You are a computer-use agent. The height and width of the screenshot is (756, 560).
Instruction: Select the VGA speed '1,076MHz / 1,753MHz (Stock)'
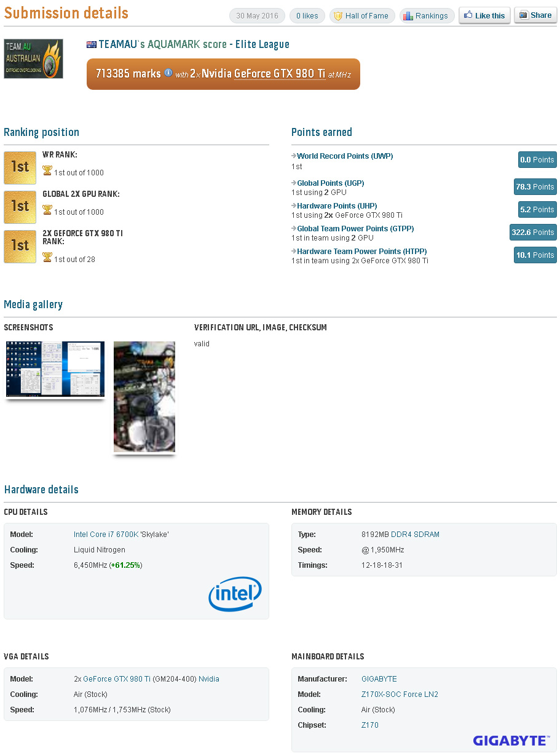[122, 710]
